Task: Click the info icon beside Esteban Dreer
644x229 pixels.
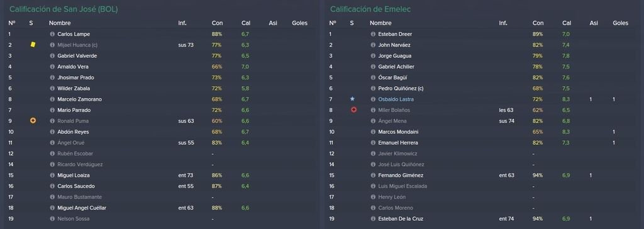Action: pos(373,34)
